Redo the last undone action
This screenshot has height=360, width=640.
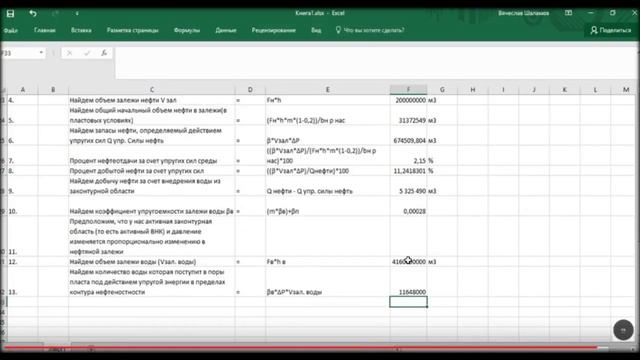pos(55,13)
